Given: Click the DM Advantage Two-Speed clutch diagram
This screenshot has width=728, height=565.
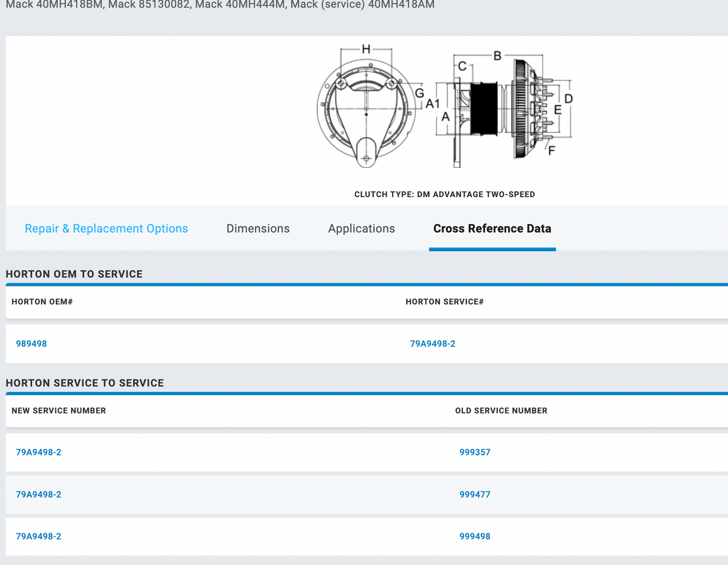Looking at the screenshot, I should [x=444, y=108].
